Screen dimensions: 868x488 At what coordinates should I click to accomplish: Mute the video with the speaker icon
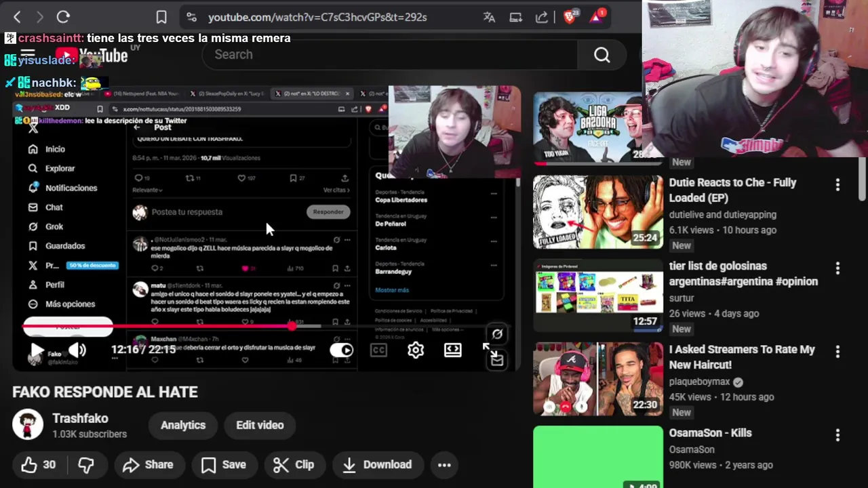pyautogui.click(x=77, y=350)
